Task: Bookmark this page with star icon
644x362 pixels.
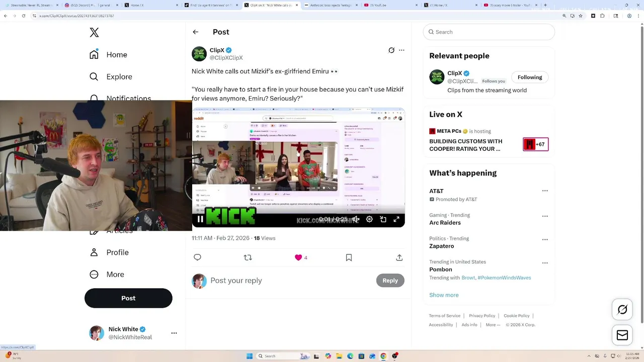Action: pos(581,16)
